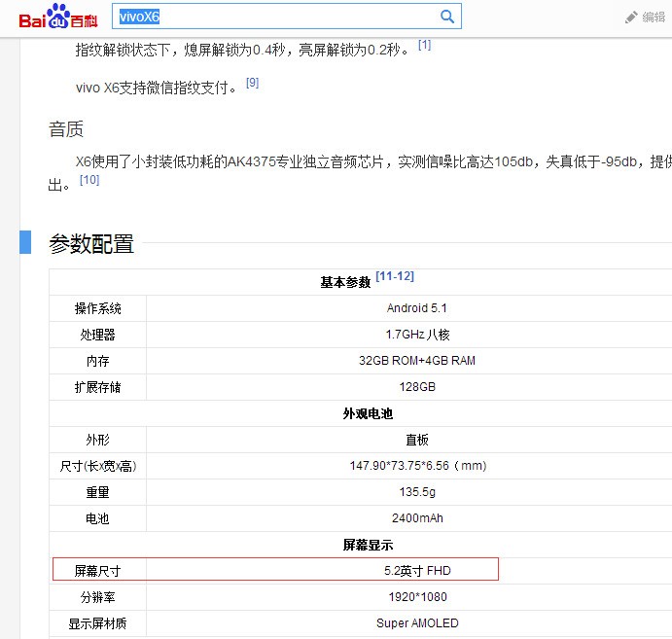Image resolution: width=672 pixels, height=639 pixels.
Task: Click the 1.7GHz 八核 value
Action: (x=417, y=335)
